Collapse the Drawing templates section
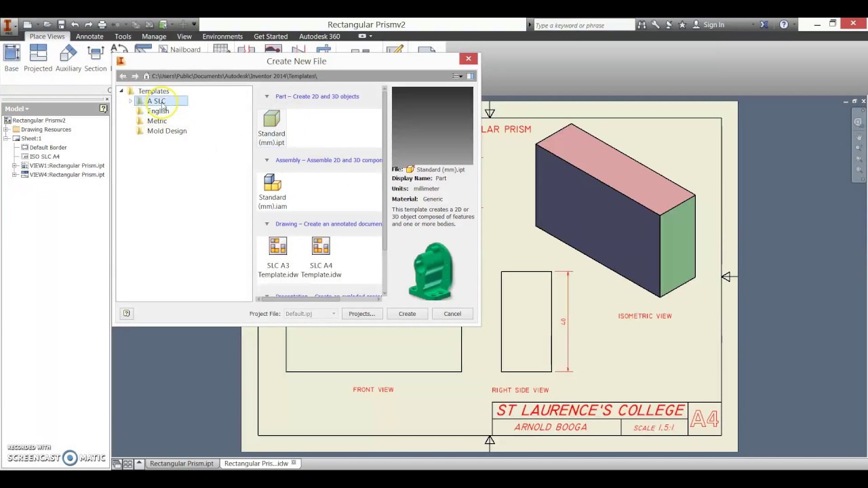The width and height of the screenshot is (868, 488). coord(267,224)
